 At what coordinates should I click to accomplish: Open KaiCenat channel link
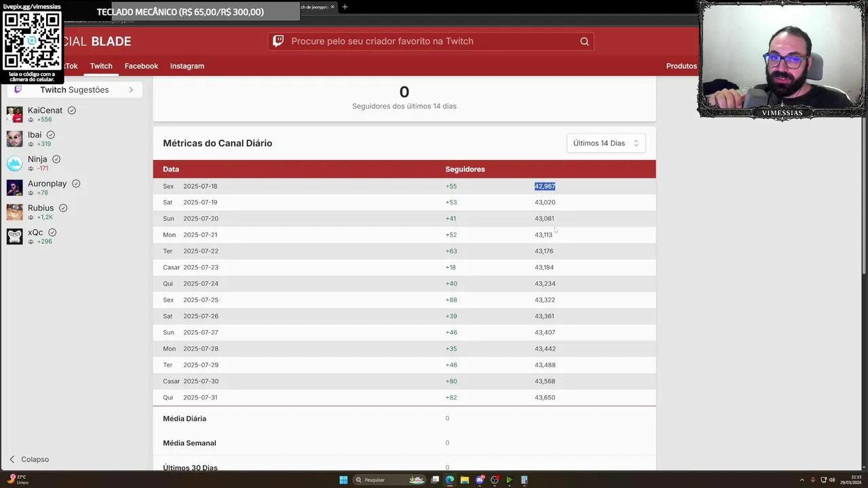point(45,110)
